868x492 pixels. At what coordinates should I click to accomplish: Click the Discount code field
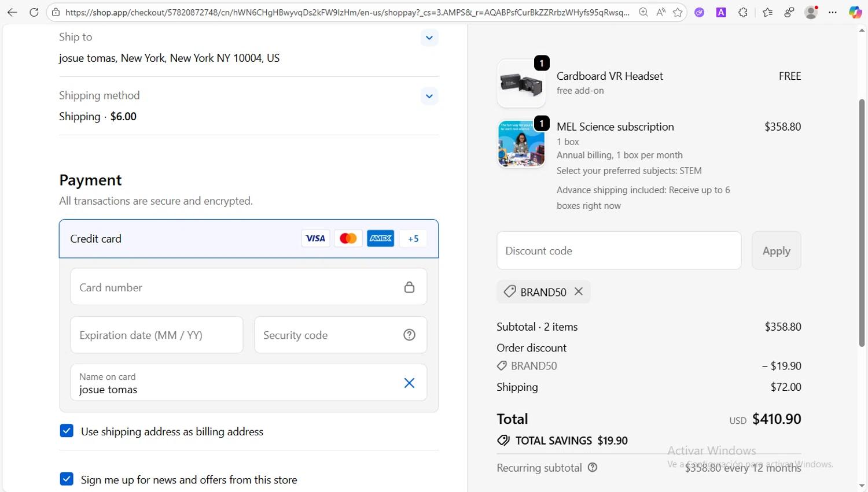619,250
